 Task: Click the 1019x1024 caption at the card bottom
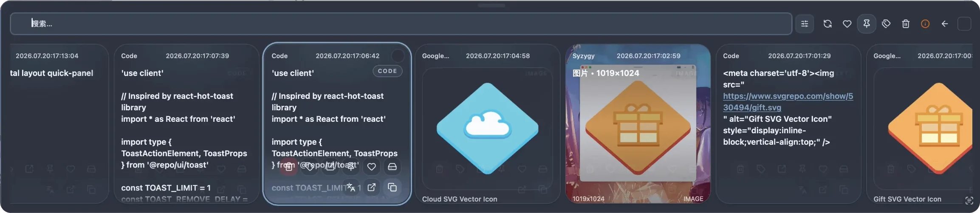pyautogui.click(x=588, y=199)
